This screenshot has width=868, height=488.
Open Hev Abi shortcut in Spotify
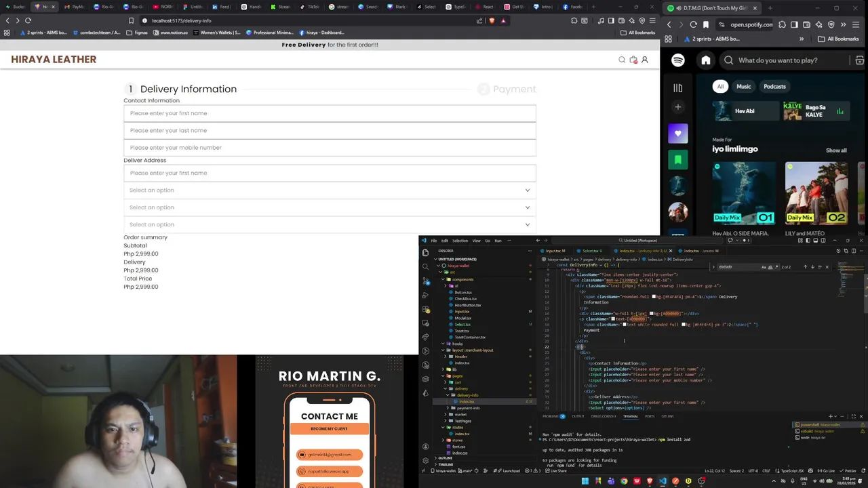tap(745, 111)
